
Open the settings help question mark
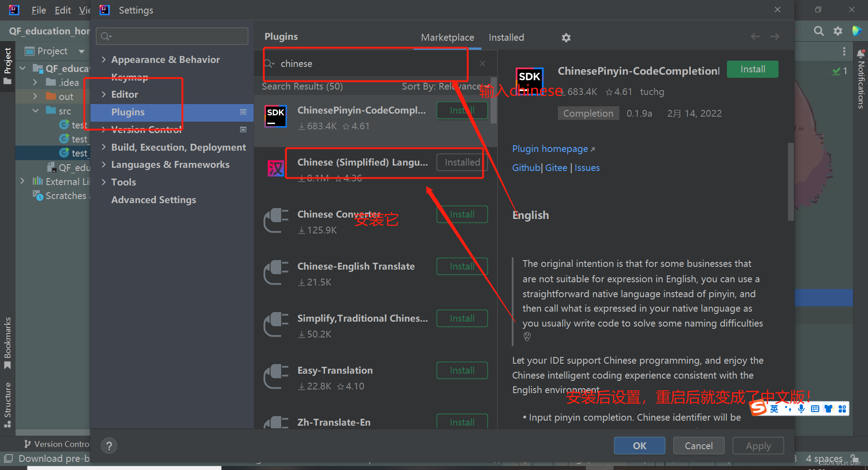pos(109,446)
